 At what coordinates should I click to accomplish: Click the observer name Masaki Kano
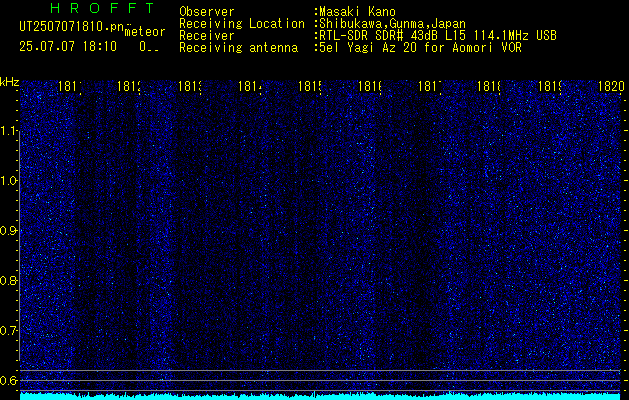click(x=357, y=11)
